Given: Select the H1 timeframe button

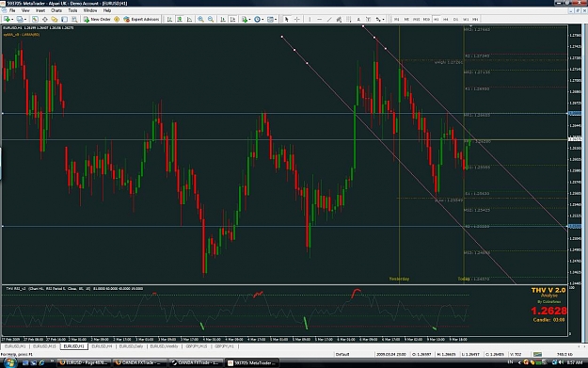Looking at the screenshot, I should [437, 19].
